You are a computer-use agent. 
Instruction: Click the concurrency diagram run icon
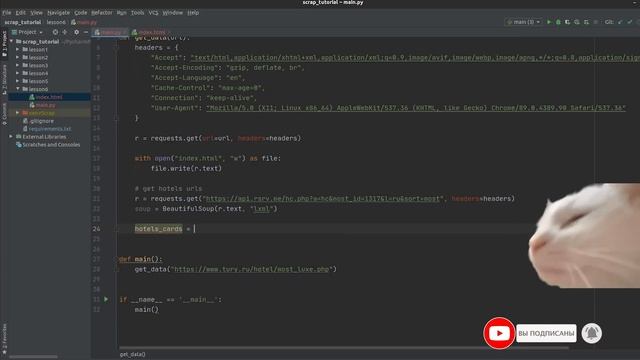(586, 22)
